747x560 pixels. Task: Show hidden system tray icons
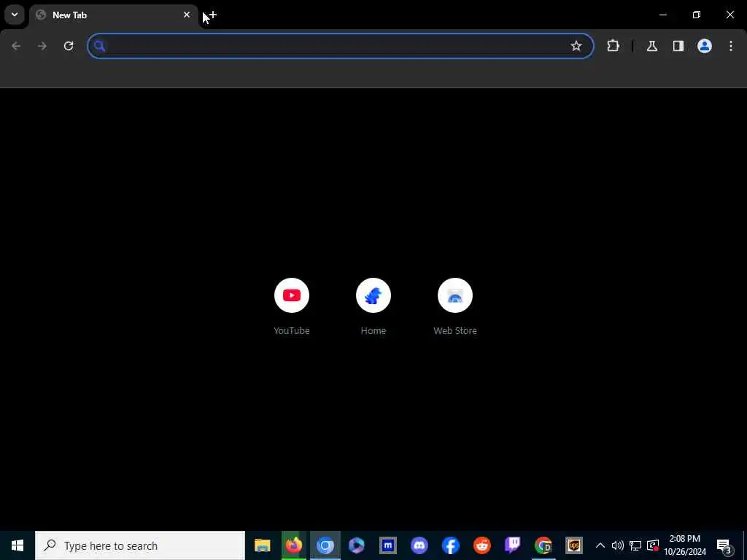600,545
